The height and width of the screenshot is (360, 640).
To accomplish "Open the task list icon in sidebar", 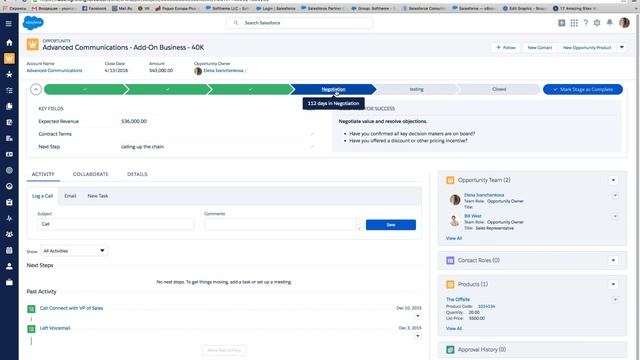I will click(x=9, y=90).
